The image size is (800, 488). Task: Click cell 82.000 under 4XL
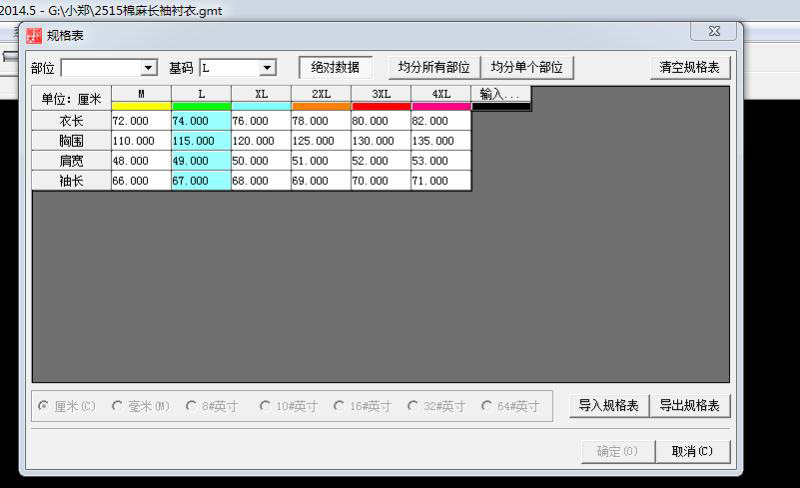click(x=441, y=121)
